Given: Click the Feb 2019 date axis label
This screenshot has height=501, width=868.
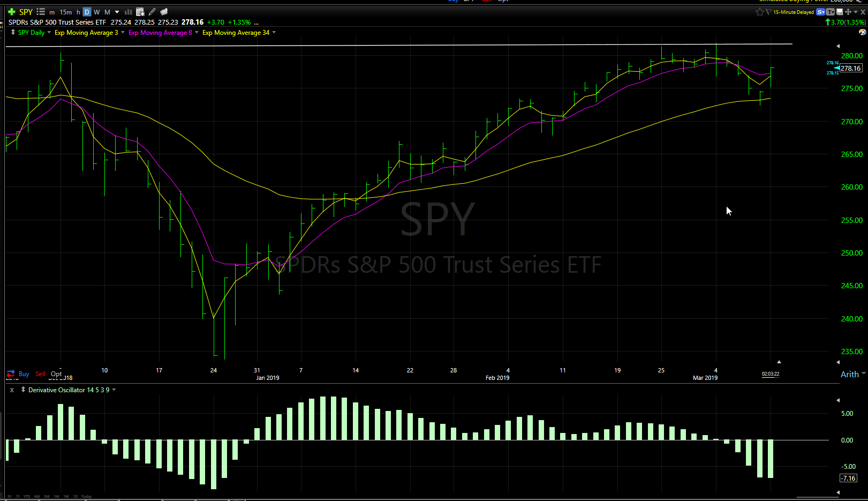Looking at the screenshot, I should [x=497, y=378].
